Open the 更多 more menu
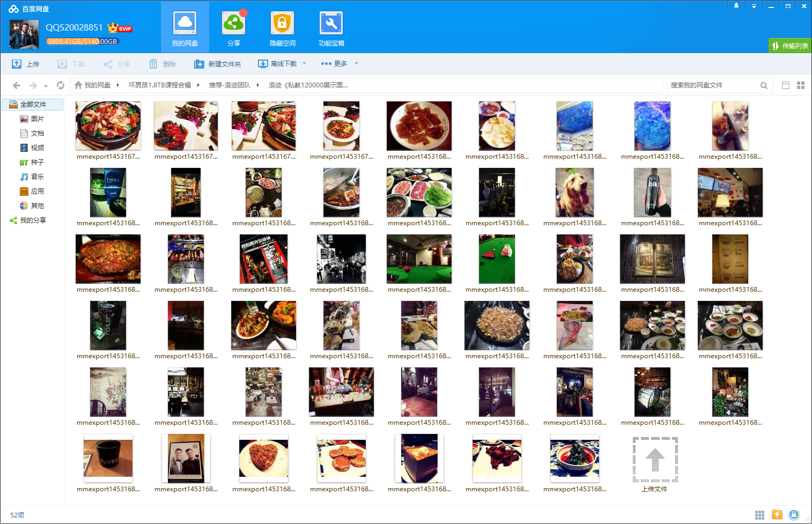812x524 pixels. coord(334,63)
